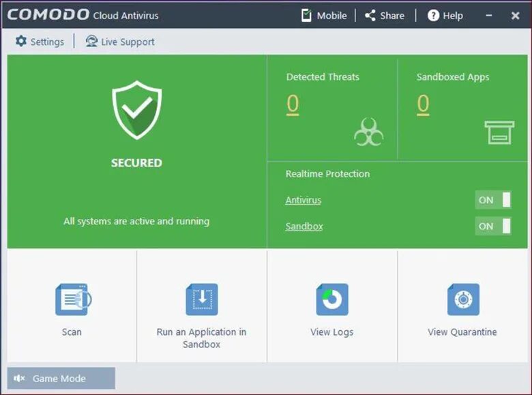Click the Scan label
The width and height of the screenshot is (532, 395).
[x=72, y=332]
